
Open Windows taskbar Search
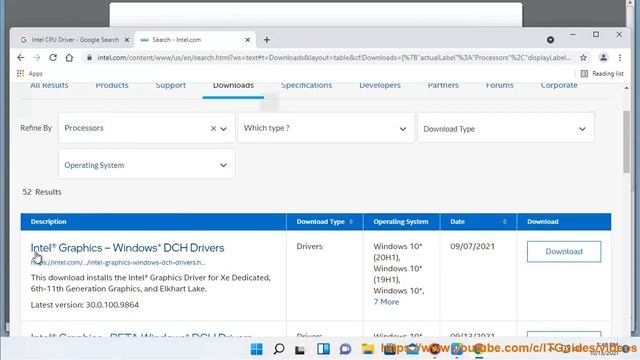click(279, 349)
